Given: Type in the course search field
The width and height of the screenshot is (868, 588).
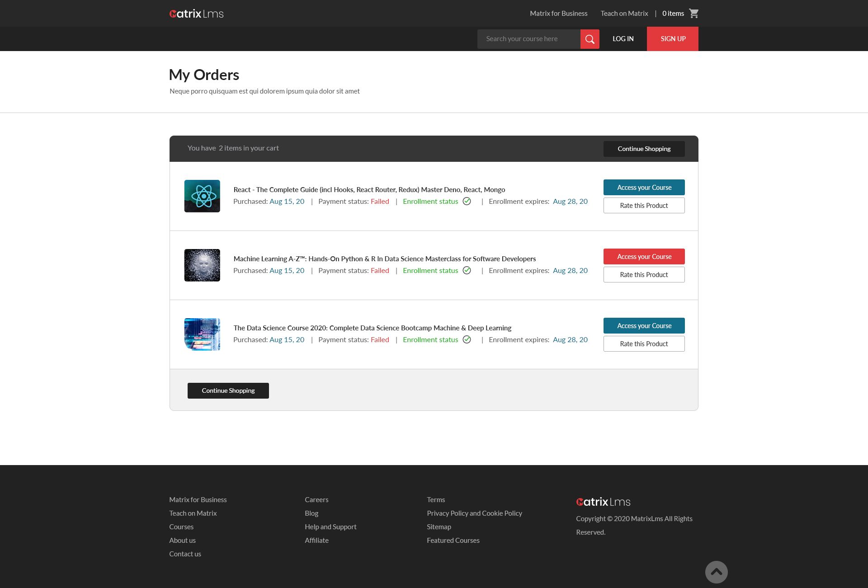Looking at the screenshot, I should 528,39.
